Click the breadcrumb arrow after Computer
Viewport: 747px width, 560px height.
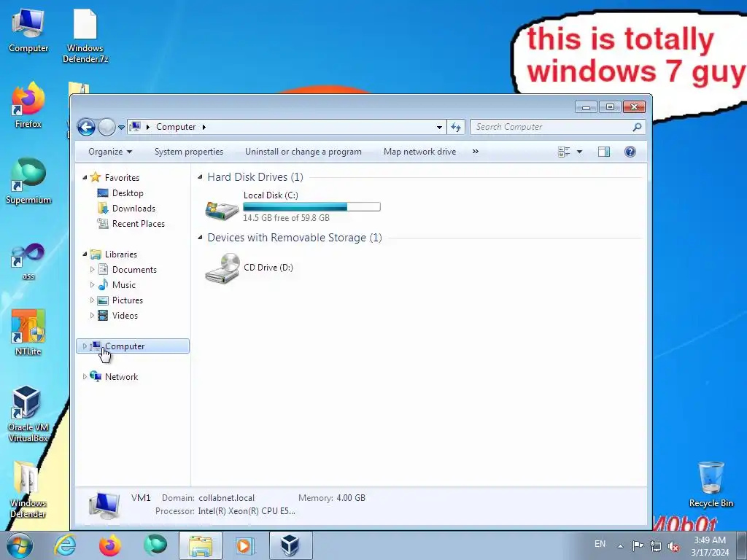[204, 127]
